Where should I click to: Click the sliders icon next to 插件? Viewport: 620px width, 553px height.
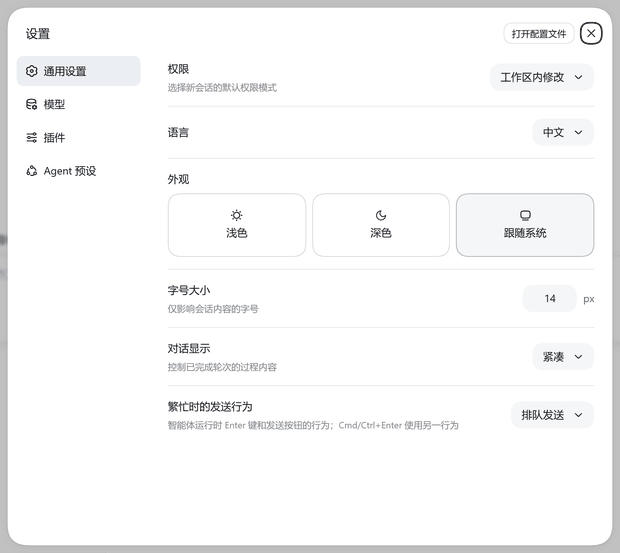pos(32,138)
